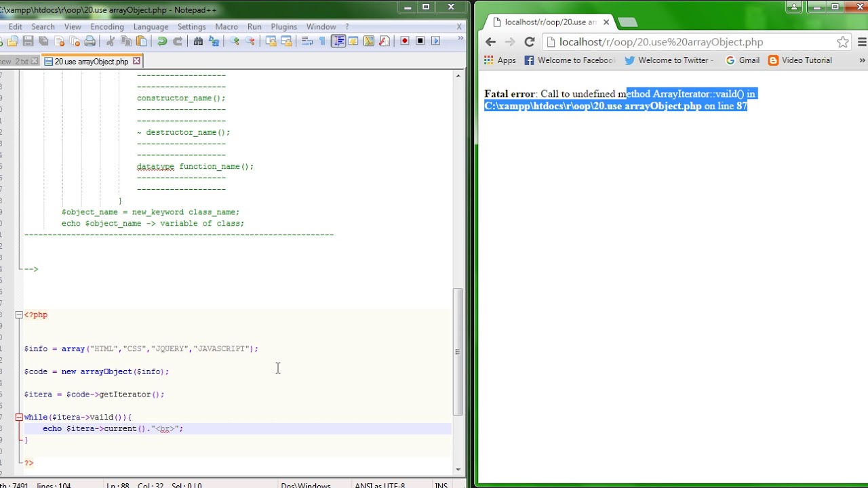
Task: Close the localhost Chrome tab
Action: [606, 22]
